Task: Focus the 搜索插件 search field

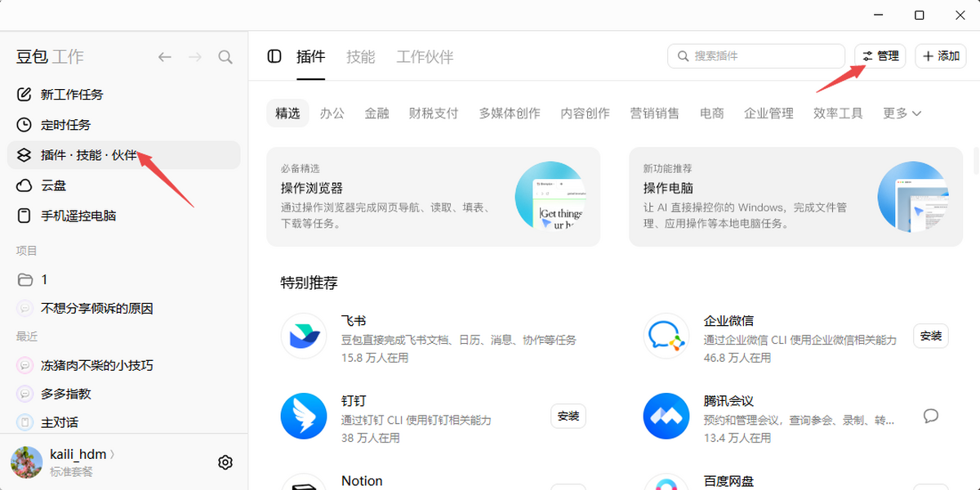Action: point(756,56)
